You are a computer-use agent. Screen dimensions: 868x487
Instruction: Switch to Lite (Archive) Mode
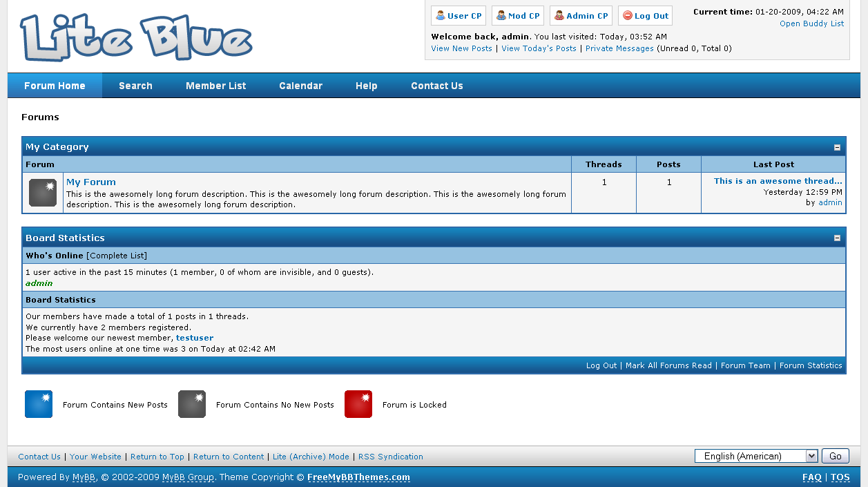(x=311, y=457)
